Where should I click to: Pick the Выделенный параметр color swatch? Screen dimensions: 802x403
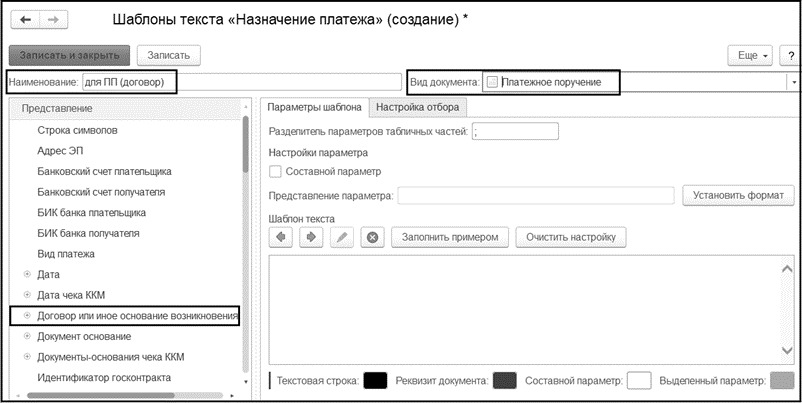(782, 381)
